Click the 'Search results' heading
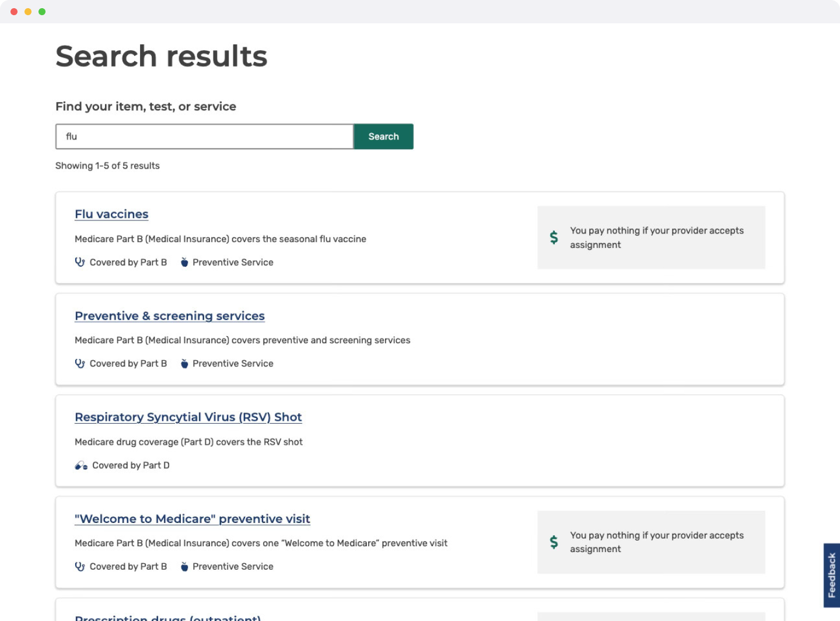The width and height of the screenshot is (840, 621). (162, 57)
